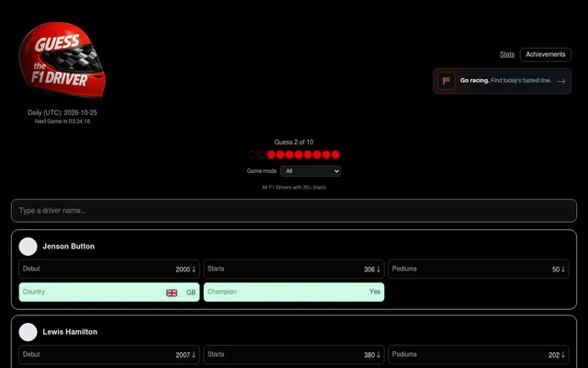Viewport: 588px width, 368px height.
Task: Click the UK flag icon
Action: 172,293
